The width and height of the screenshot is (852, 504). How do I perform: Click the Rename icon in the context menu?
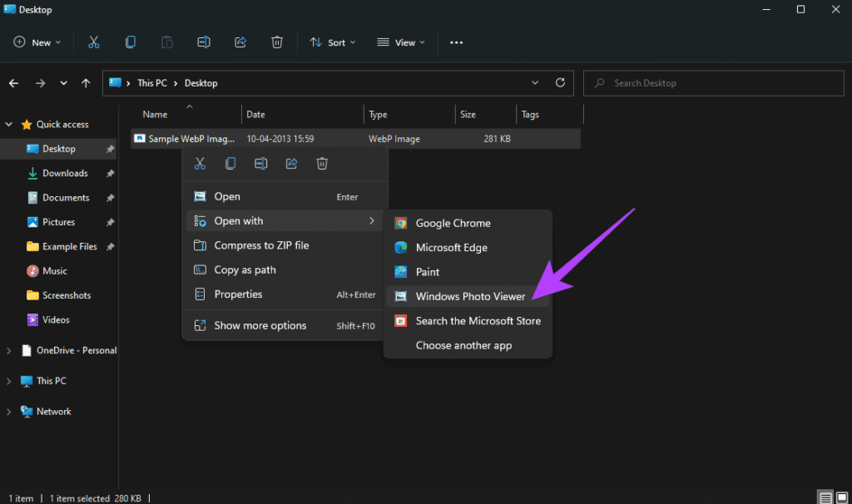[x=260, y=164]
